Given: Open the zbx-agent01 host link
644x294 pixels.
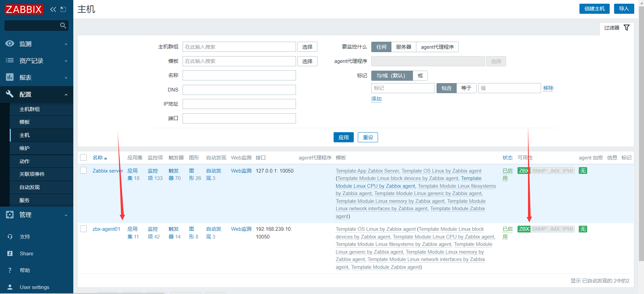Looking at the screenshot, I should click(106, 229).
